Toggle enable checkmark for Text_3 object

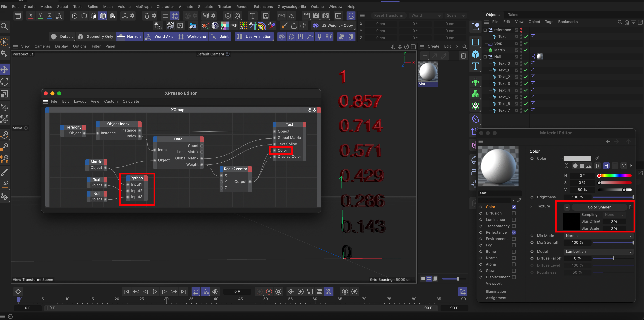click(526, 83)
